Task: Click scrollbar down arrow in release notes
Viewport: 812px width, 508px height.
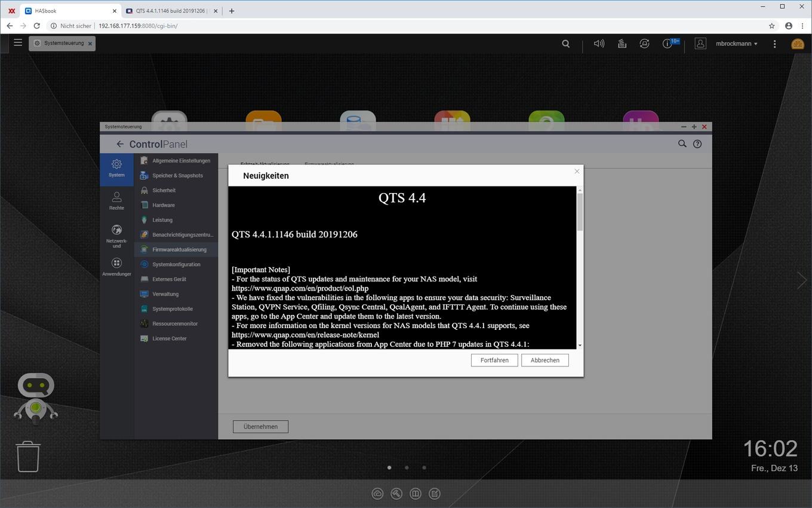Action: (580, 345)
